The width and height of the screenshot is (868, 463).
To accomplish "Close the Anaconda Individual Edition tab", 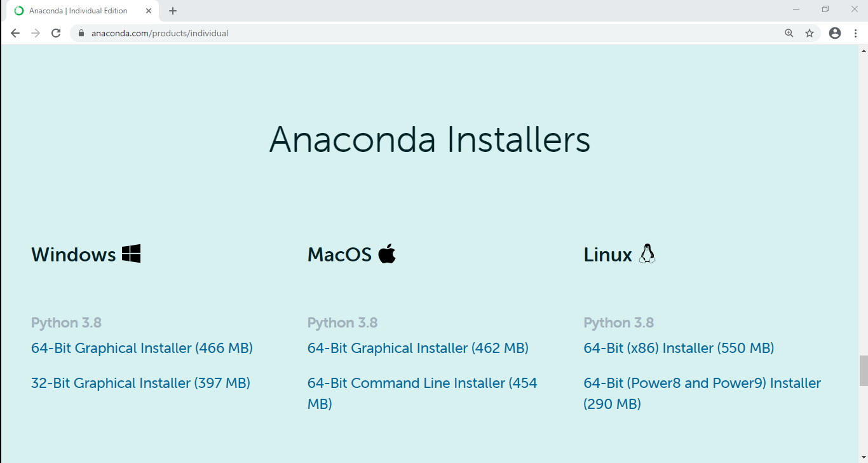I will pos(149,11).
